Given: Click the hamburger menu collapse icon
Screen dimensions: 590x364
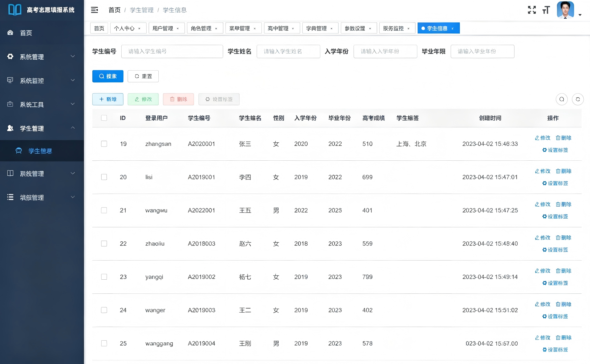Looking at the screenshot, I should pyautogui.click(x=94, y=10).
